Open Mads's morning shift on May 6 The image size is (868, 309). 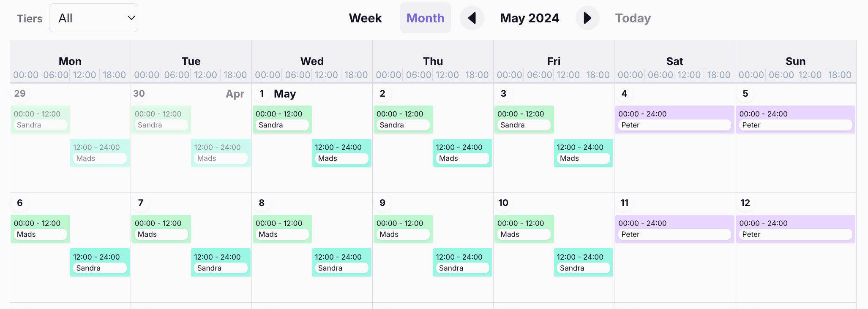point(40,229)
